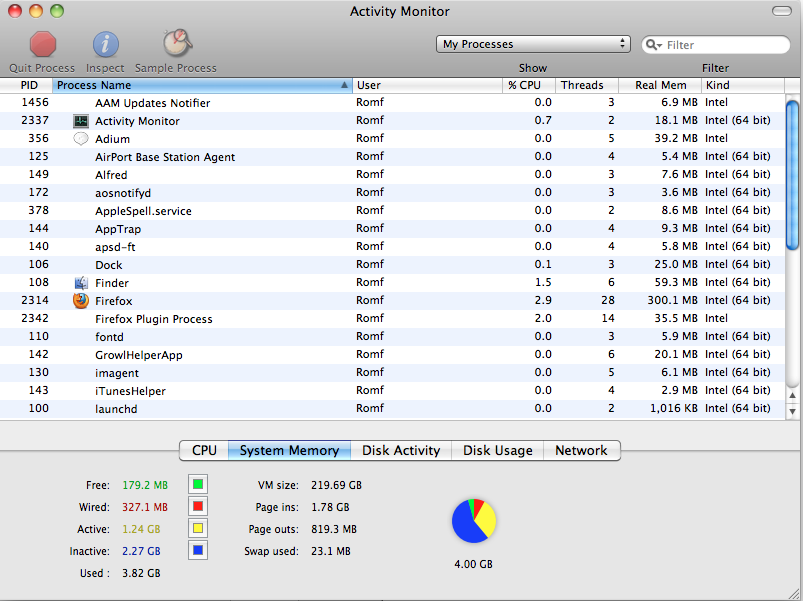Select the fontd process
This screenshot has height=601, width=803.
(392, 337)
